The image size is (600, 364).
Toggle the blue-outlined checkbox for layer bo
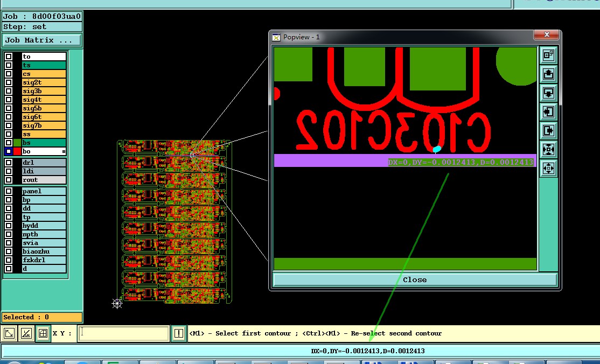click(9, 151)
